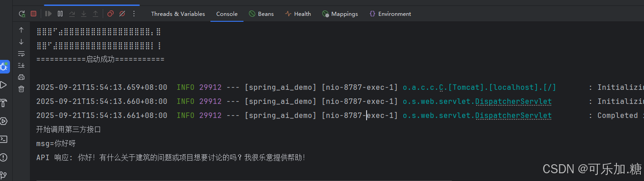Switch to the Mappings tab
The height and width of the screenshot is (181, 644).
click(340, 14)
